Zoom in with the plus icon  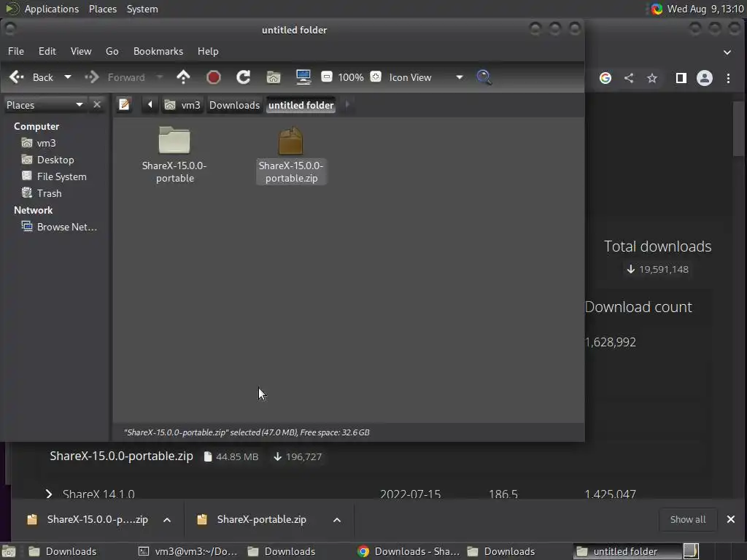[x=376, y=77]
